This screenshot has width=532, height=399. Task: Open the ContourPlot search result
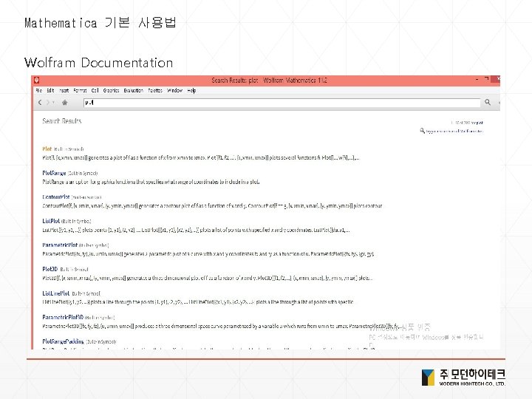coord(56,197)
